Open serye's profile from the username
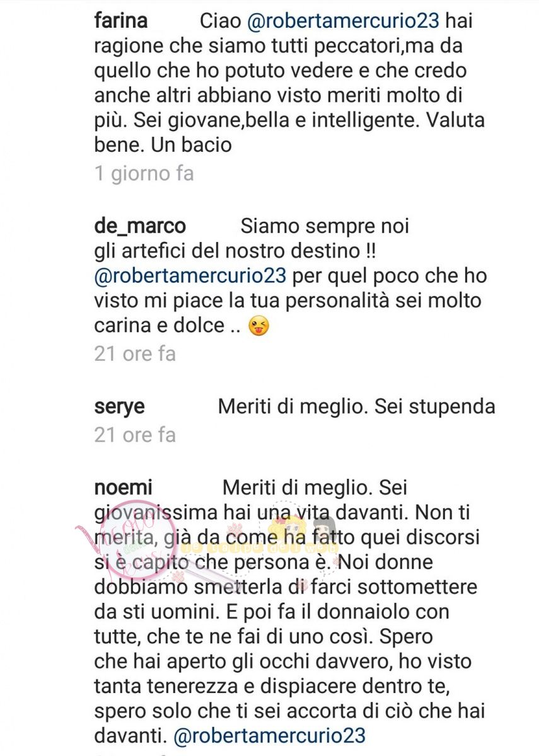Viewport: 539px width, 756px height. [119, 408]
